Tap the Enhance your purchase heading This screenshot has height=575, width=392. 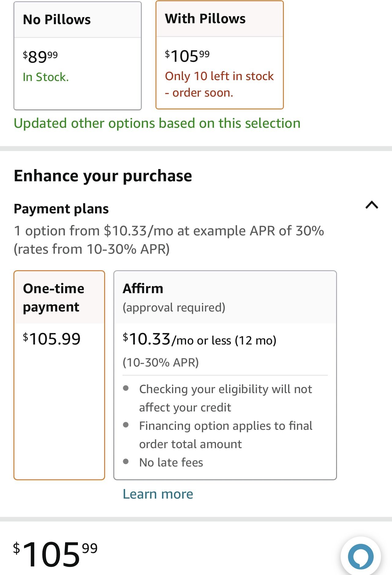coord(103,176)
